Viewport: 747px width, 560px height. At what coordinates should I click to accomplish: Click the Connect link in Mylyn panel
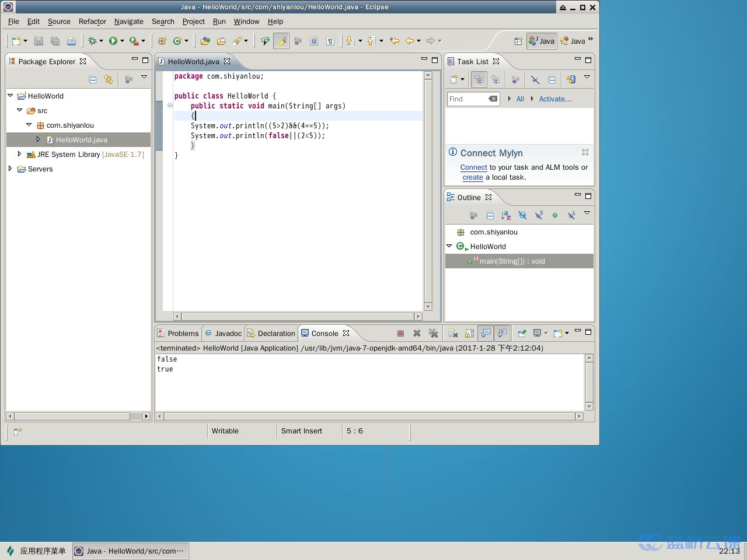pyautogui.click(x=473, y=167)
